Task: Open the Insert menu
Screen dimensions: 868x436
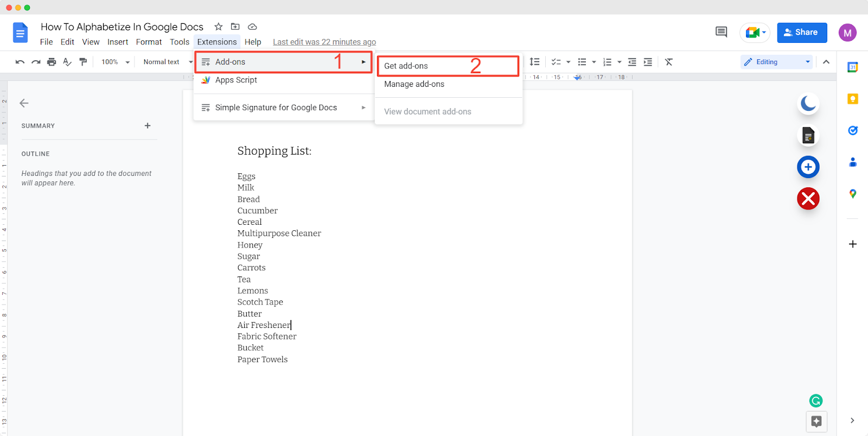Action: click(x=118, y=42)
